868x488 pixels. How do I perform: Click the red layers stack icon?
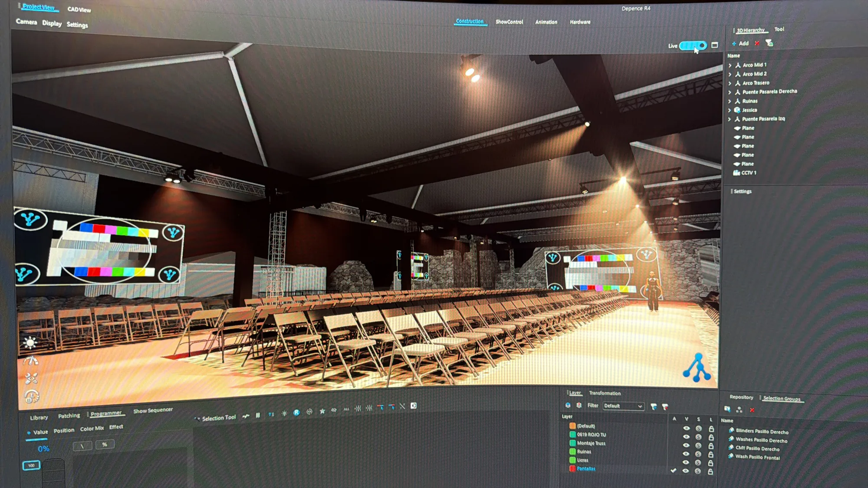click(579, 405)
